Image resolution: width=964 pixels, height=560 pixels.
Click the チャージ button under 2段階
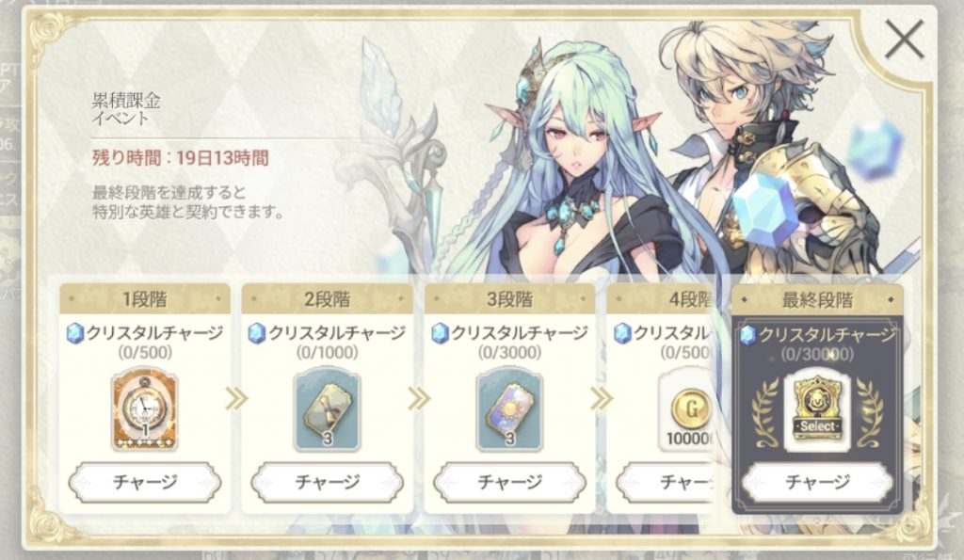click(327, 482)
